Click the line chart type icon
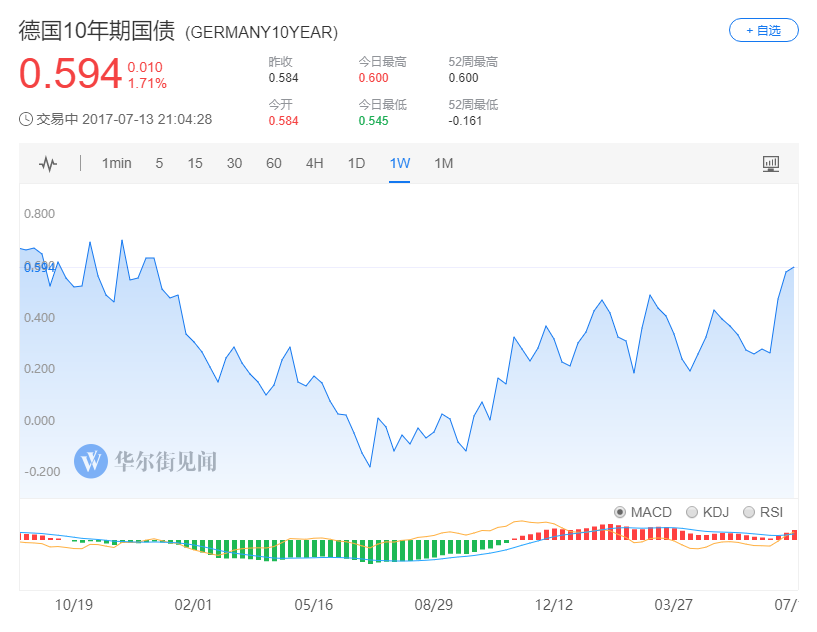Viewport: 817px width, 632px height. click(x=48, y=164)
